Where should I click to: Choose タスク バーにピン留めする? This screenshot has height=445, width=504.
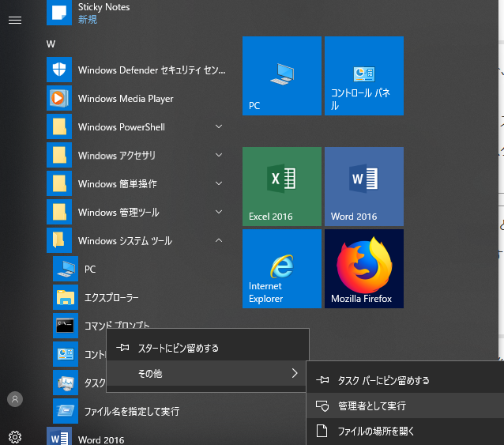[405, 380]
